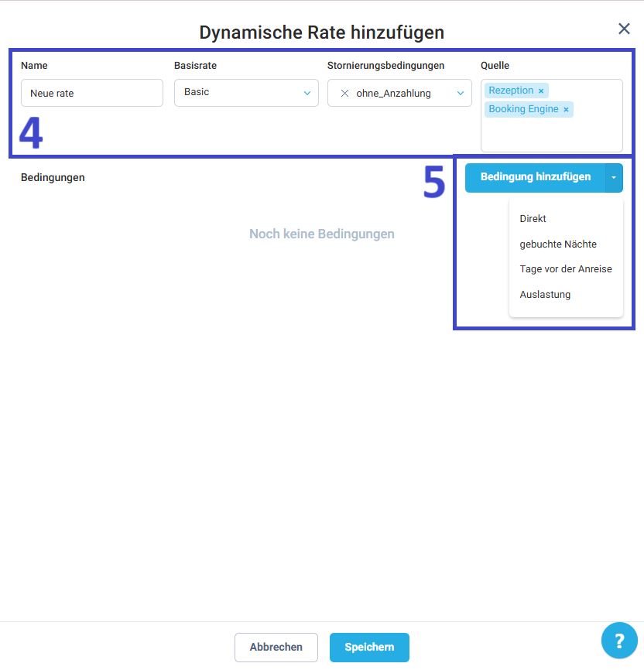This screenshot has height=670, width=644.
Task: Select Auslastung from the condition menu
Action: click(x=545, y=295)
